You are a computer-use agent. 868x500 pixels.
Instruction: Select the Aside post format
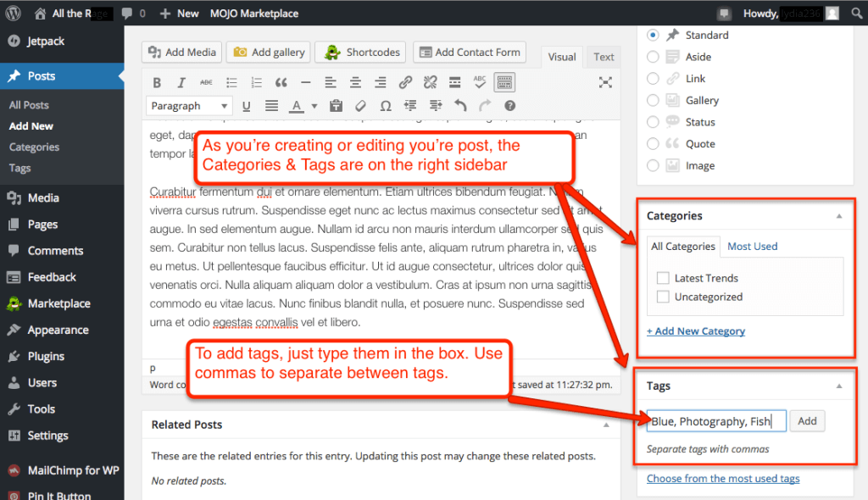[654, 57]
